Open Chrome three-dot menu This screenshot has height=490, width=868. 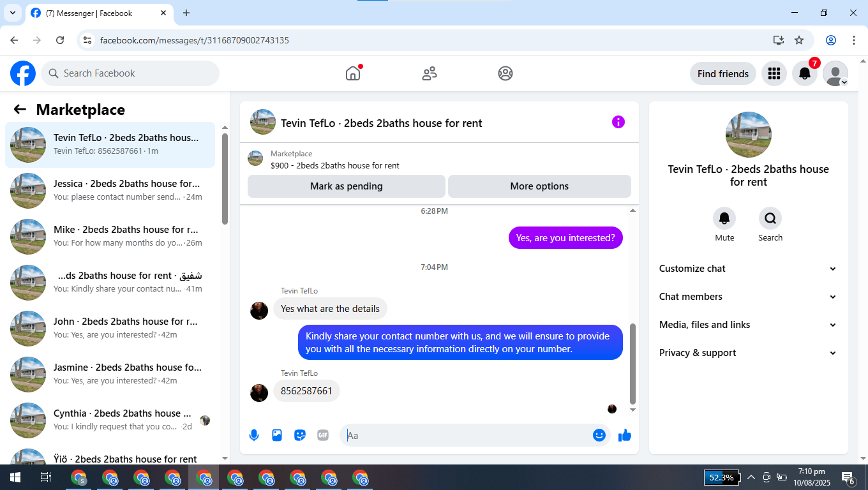(854, 40)
